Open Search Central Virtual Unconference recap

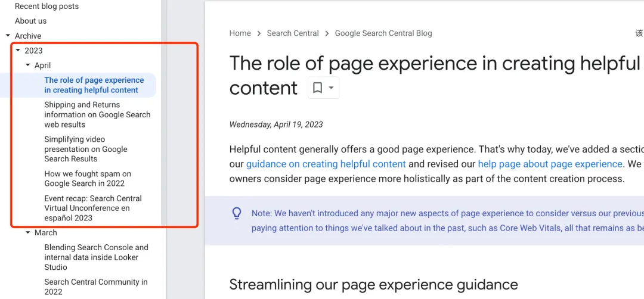click(x=93, y=208)
